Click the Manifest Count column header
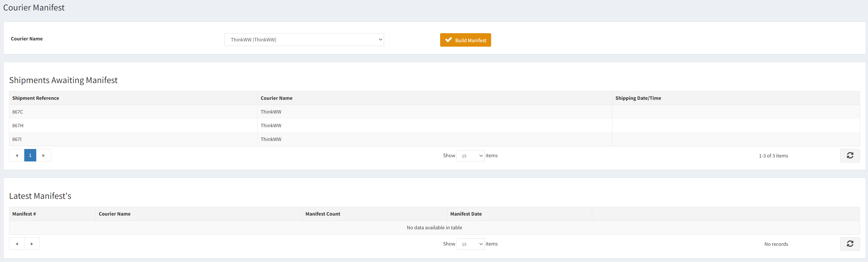 tap(322, 214)
